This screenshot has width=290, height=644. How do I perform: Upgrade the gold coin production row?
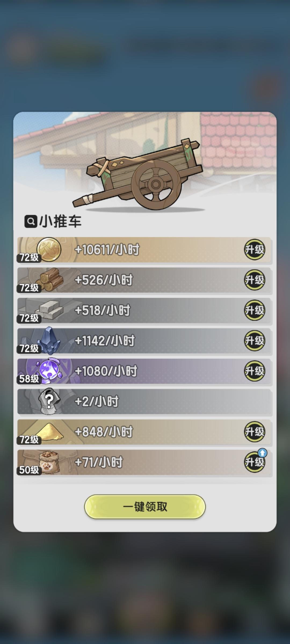point(255,250)
